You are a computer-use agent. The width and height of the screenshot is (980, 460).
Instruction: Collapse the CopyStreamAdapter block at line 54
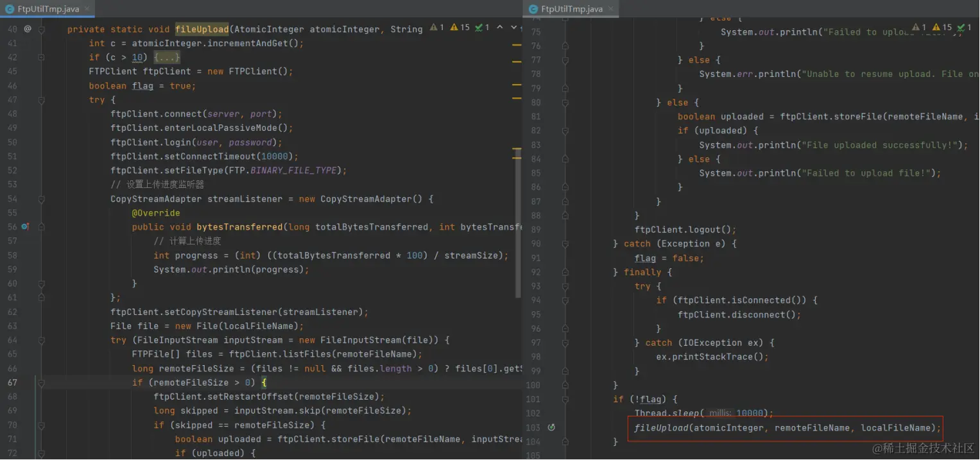coord(42,199)
